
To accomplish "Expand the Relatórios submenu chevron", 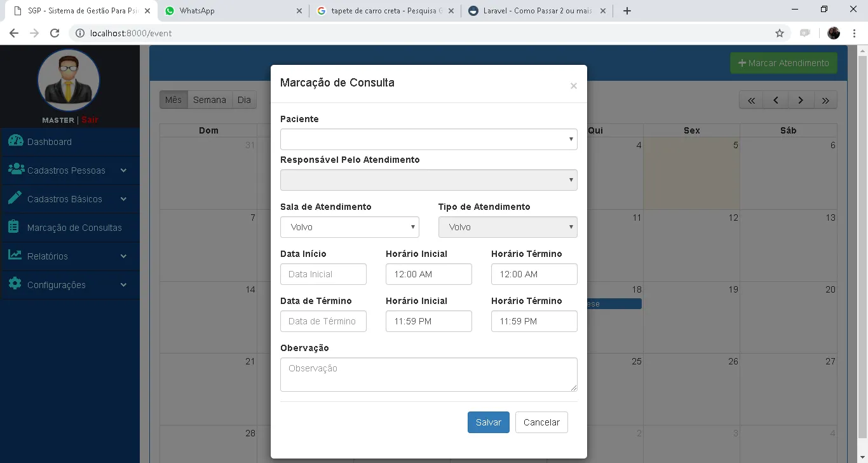I will tap(123, 256).
